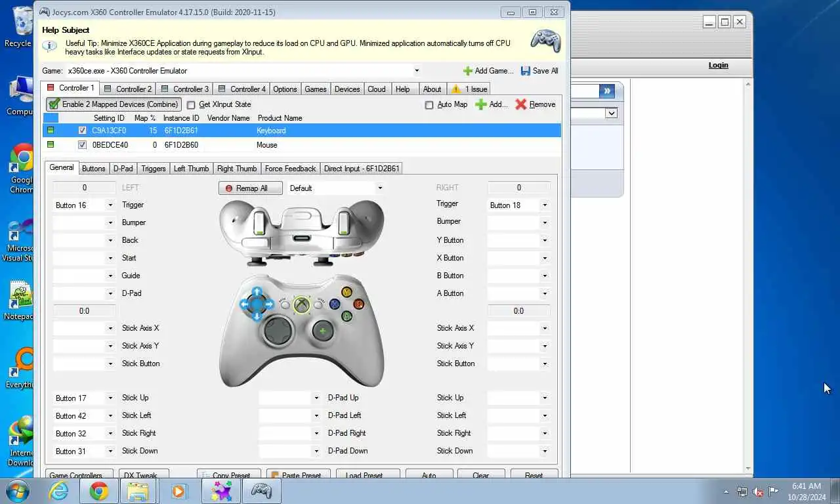Select the Mouse row in device list
This screenshot has height=504, width=840.
click(x=302, y=145)
